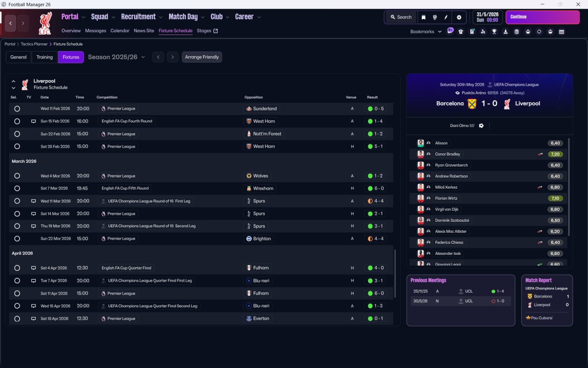Open the Stages external link

[207, 31]
